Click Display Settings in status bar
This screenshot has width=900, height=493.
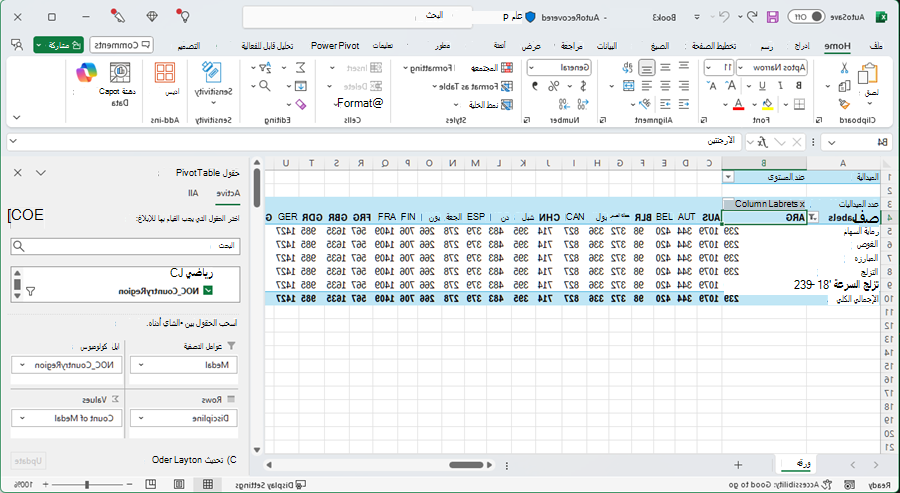point(270,485)
